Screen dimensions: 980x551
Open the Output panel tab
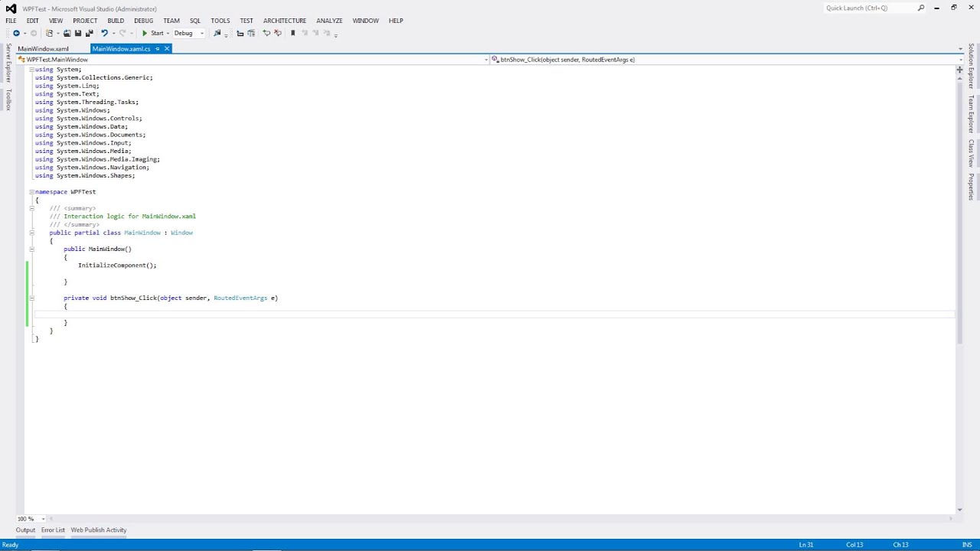(25, 530)
